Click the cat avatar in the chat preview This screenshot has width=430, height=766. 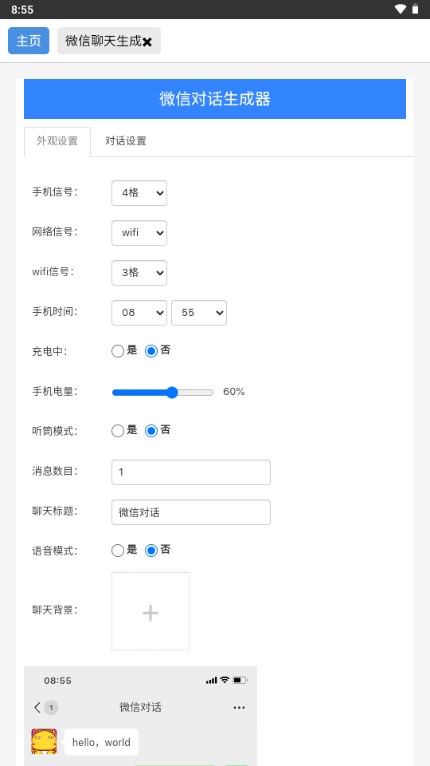tap(44, 741)
